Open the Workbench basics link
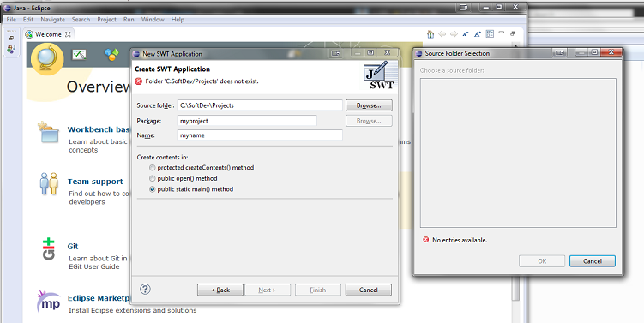This screenshot has height=323, width=644. 99,129
